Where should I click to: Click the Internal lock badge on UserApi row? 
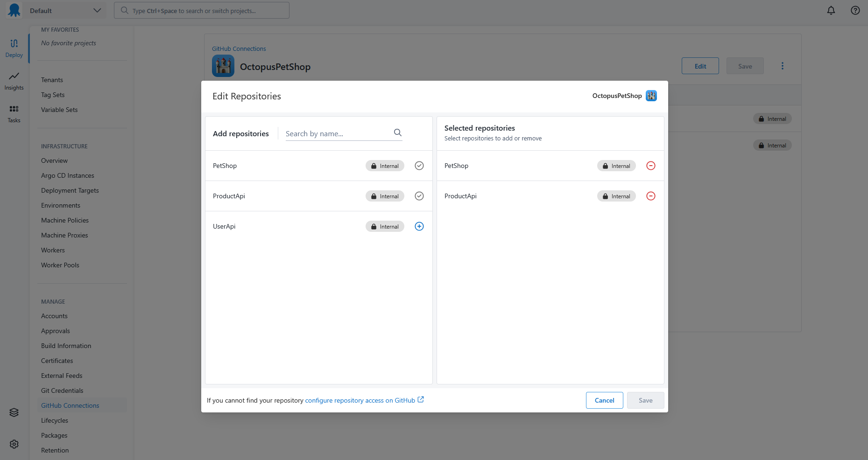coord(385,226)
